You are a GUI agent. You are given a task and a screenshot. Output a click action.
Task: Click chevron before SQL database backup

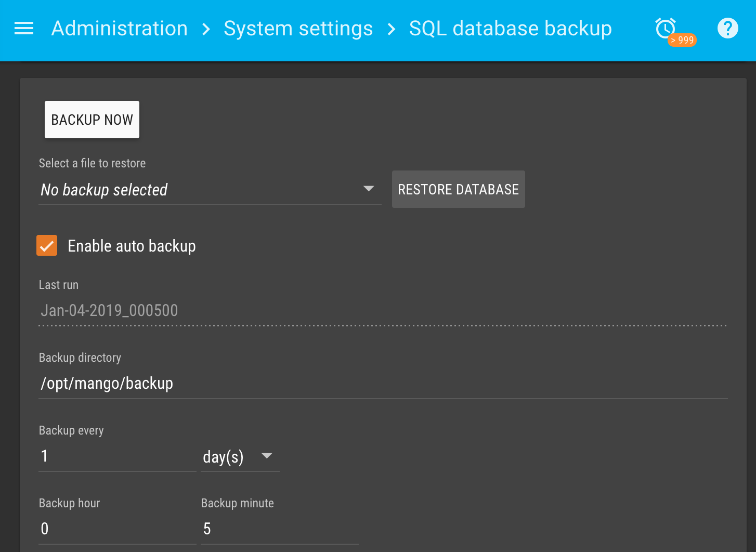click(392, 29)
